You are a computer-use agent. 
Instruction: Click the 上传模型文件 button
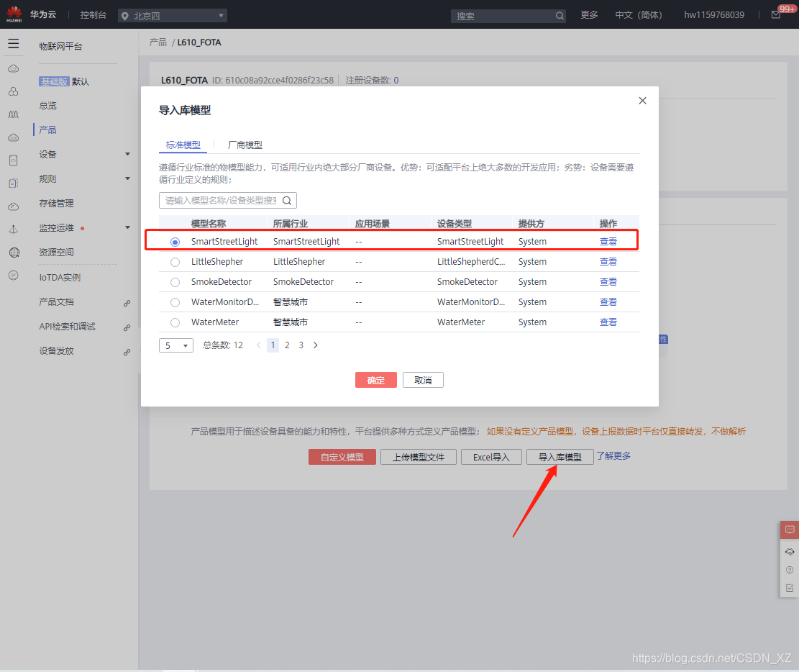[419, 457]
